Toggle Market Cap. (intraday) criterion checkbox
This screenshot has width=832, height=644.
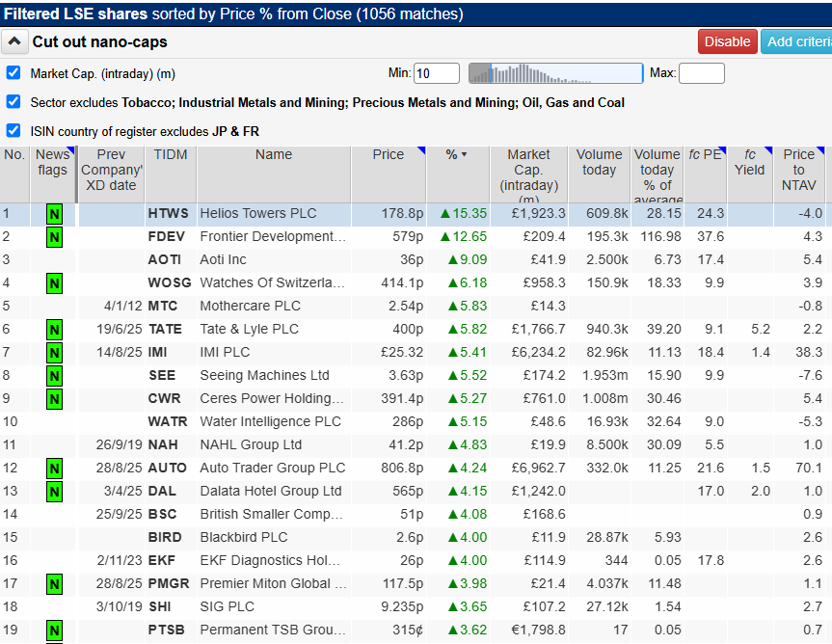(13, 72)
